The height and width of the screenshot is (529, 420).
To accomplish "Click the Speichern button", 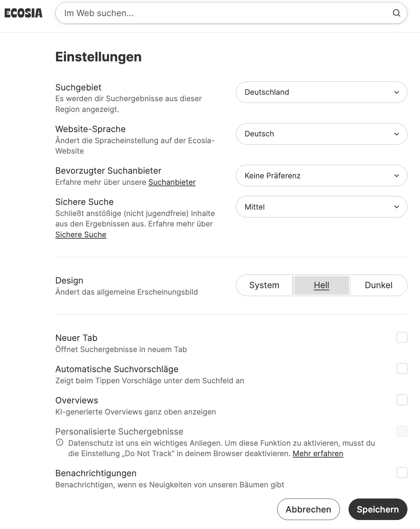I will click(378, 509).
